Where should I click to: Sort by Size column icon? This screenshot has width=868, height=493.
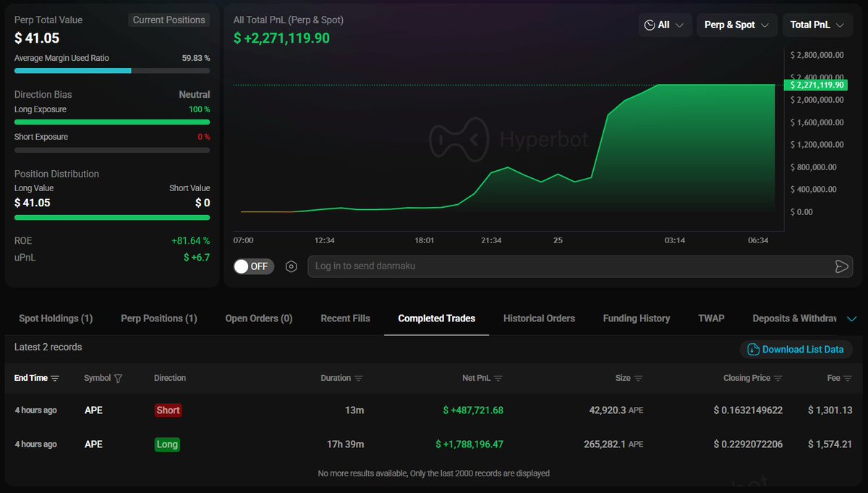[638, 378]
